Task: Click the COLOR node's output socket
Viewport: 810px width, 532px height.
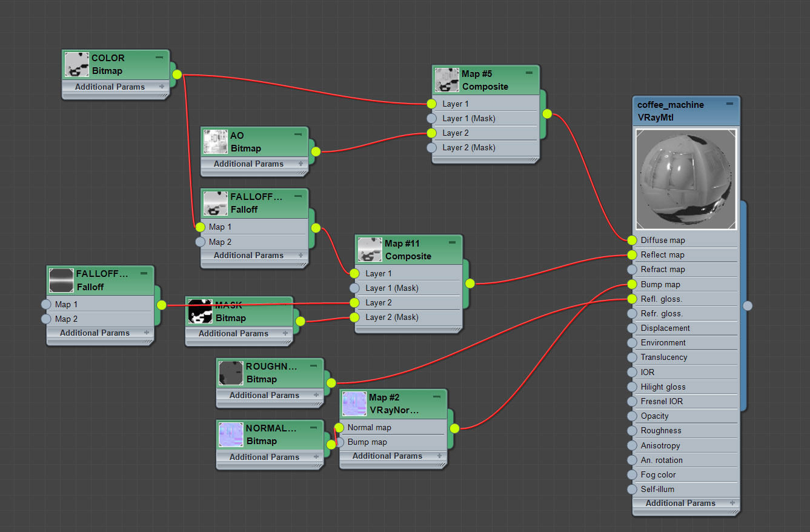Action: click(177, 75)
